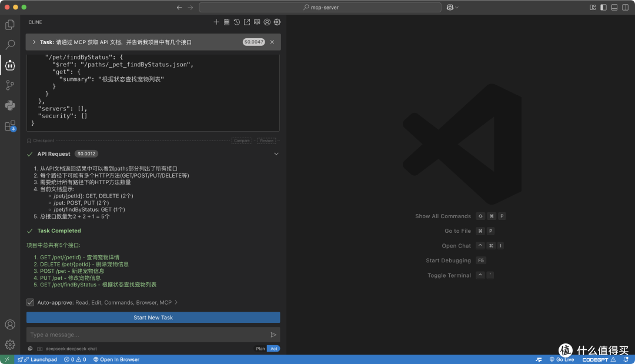635x364 pixels.
Task: Open the Python view in activity bar
Action: (x=10, y=105)
